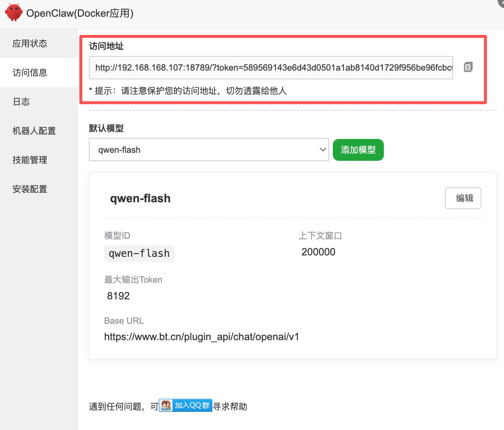Click inside the 访问地址 URL field

click(x=270, y=68)
